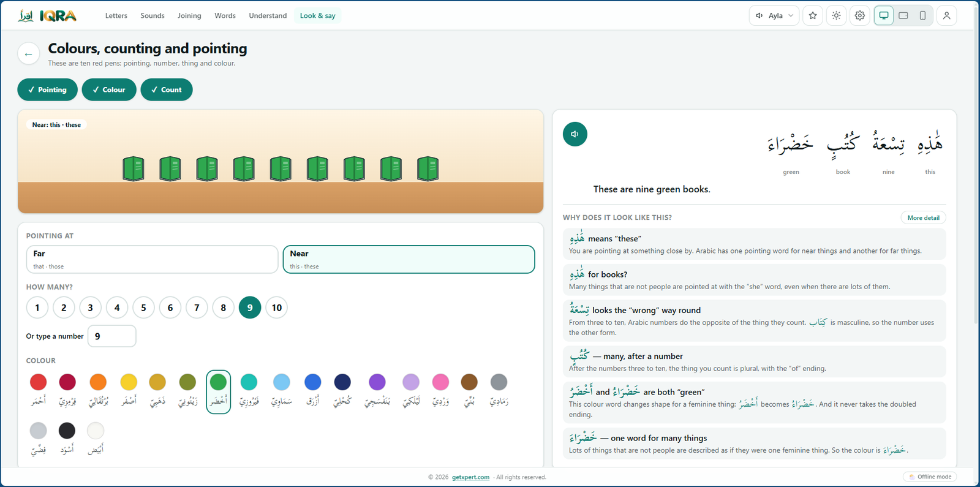Open settings via the gear icon
980x487 pixels.
[860, 16]
